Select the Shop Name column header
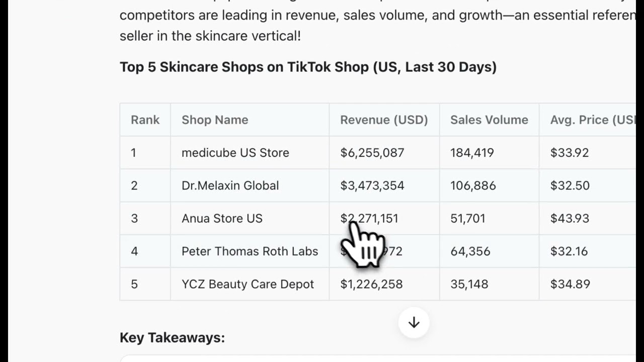 215,120
